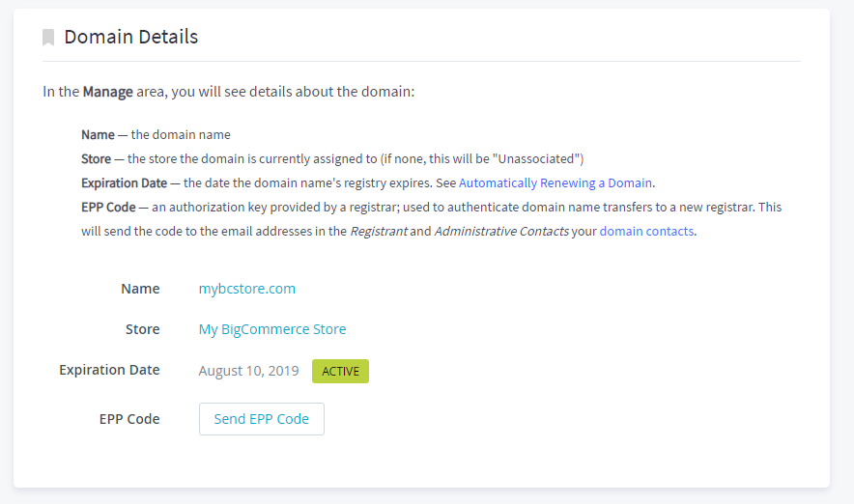Click the Domain Details heading
This screenshot has width=854, height=504.
pyautogui.click(x=131, y=37)
